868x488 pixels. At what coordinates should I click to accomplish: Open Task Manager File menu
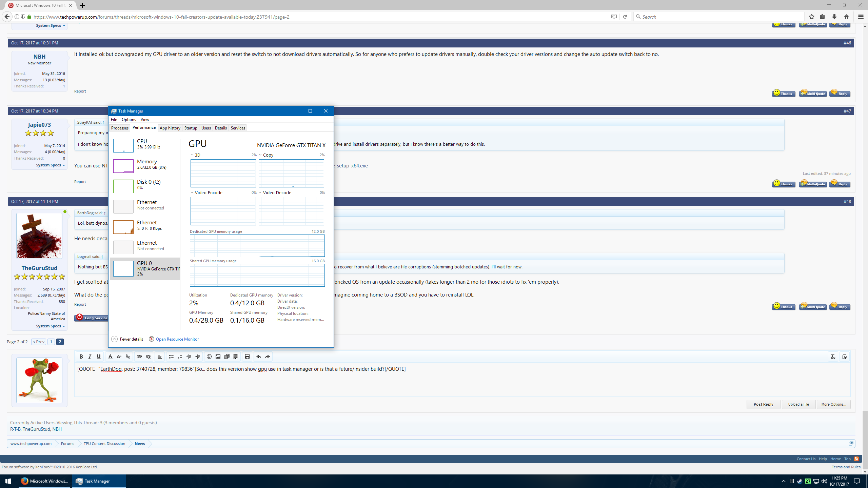(114, 120)
